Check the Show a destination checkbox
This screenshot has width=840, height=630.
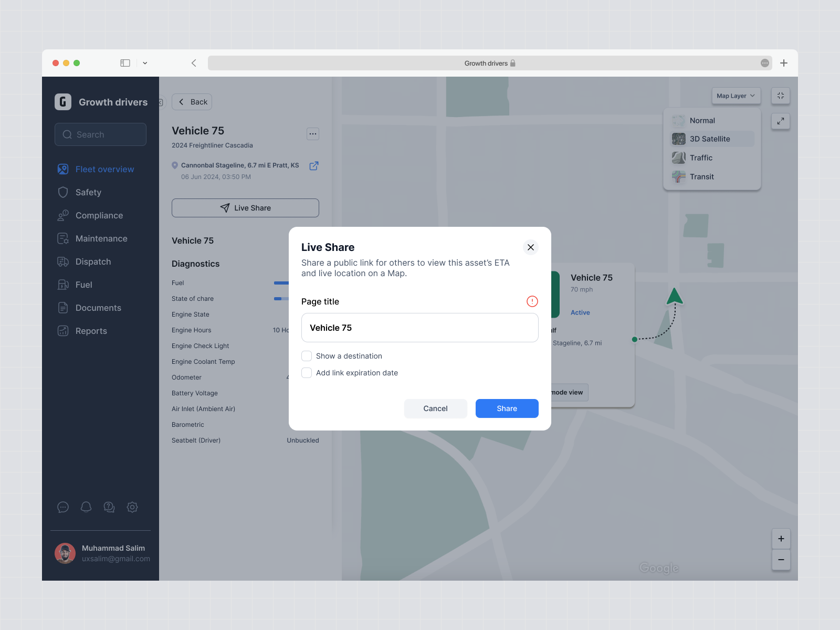point(307,355)
